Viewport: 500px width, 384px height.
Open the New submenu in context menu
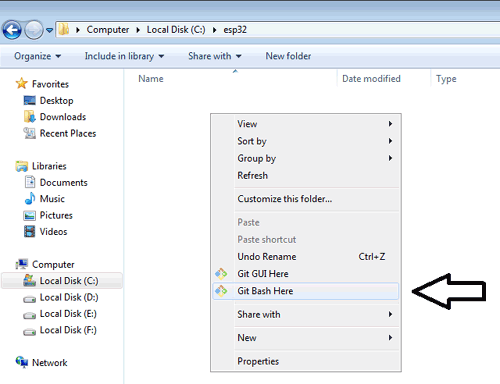[x=306, y=338]
